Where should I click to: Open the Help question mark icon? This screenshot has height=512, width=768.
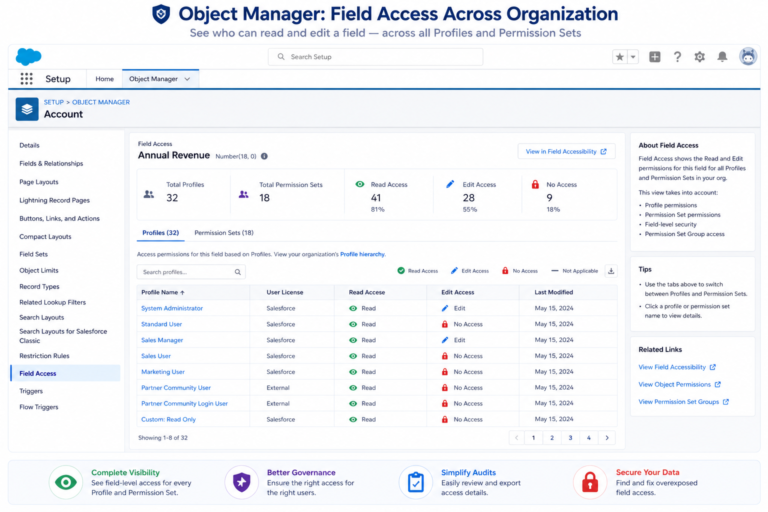tap(677, 57)
